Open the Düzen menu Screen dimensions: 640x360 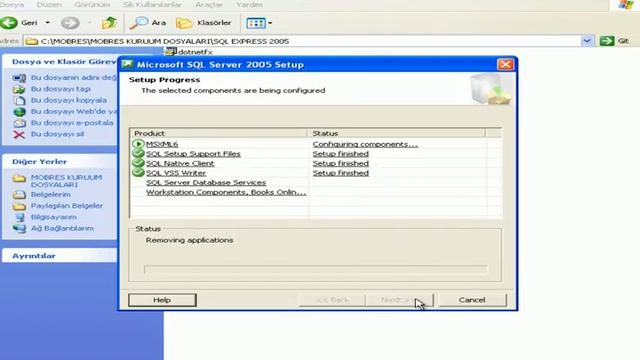point(49,5)
